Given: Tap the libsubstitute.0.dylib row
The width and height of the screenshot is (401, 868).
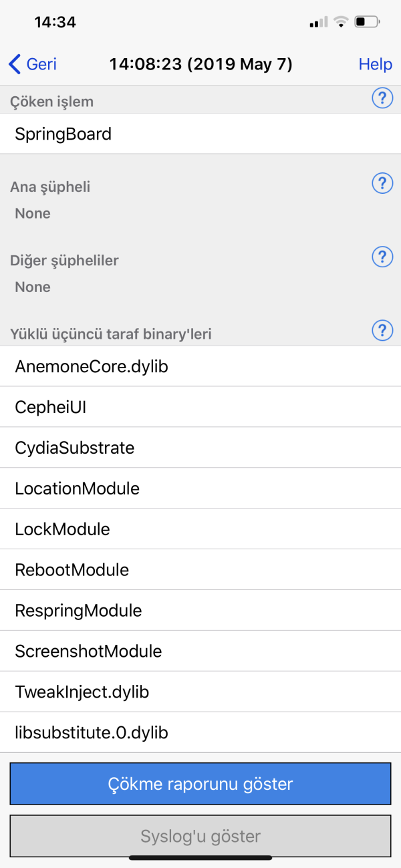Looking at the screenshot, I should pyautogui.click(x=200, y=733).
